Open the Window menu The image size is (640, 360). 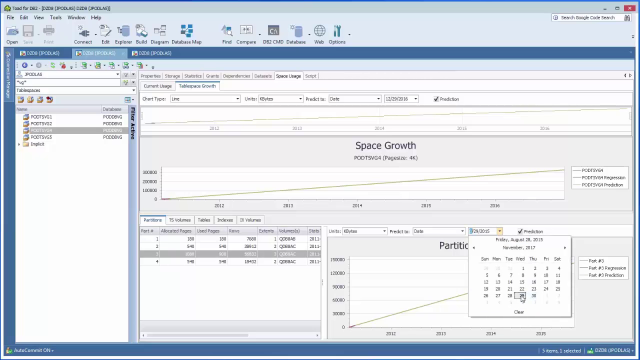pyautogui.click(x=76, y=18)
